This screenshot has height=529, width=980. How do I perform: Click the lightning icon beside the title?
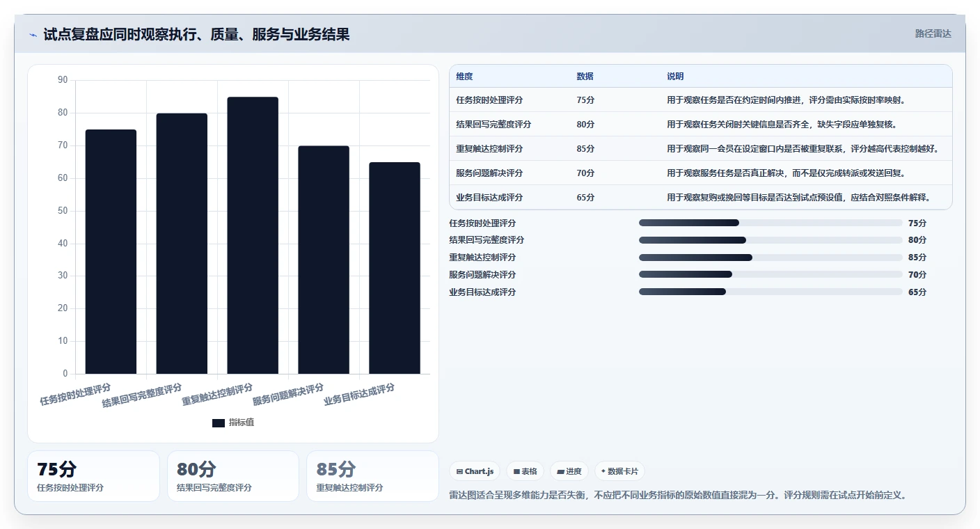click(33, 35)
